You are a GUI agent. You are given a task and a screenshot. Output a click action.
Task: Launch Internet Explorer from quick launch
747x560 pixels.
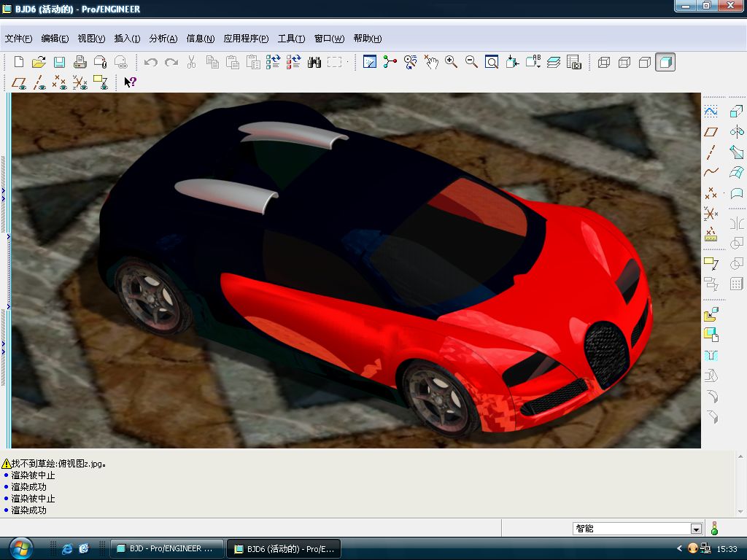(x=67, y=549)
